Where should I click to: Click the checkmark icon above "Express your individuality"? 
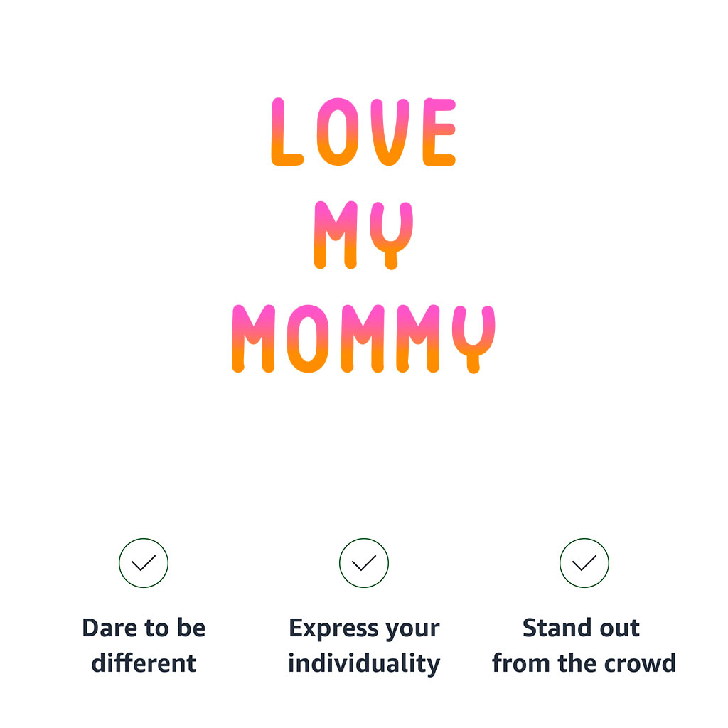point(364,563)
